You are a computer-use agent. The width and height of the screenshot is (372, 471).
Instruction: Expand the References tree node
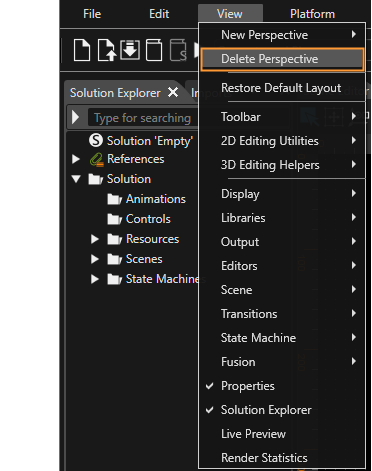point(76,159)
